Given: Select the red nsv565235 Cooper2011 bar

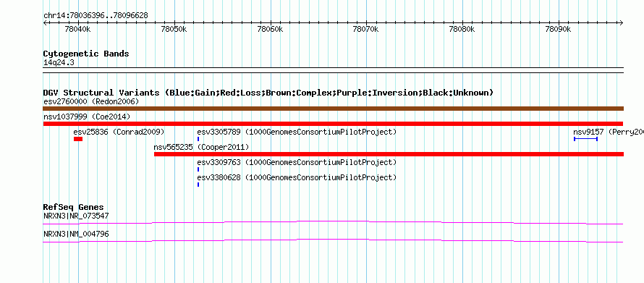Looking at the screenshot, I should (389, 154).
